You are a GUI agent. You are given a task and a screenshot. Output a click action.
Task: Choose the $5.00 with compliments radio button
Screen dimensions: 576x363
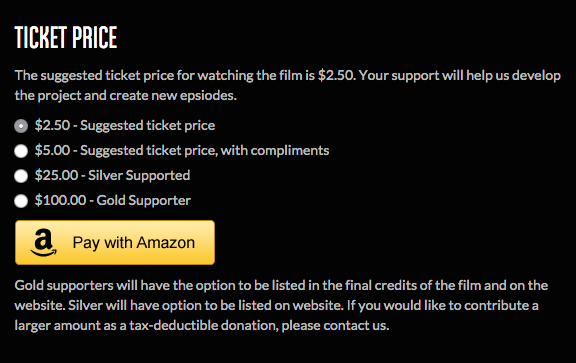click(21, 151)
